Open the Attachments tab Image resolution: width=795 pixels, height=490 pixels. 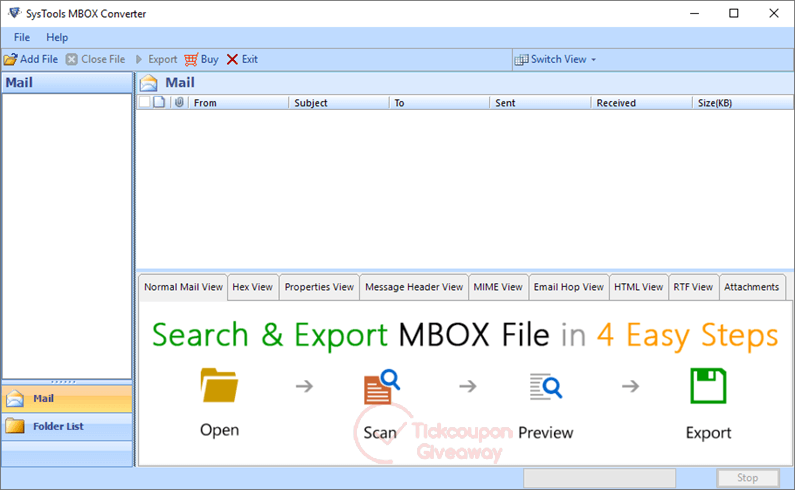751,287
